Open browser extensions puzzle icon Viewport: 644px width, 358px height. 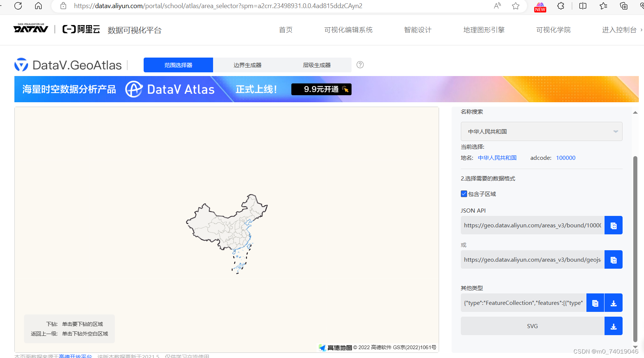(561, 6)
